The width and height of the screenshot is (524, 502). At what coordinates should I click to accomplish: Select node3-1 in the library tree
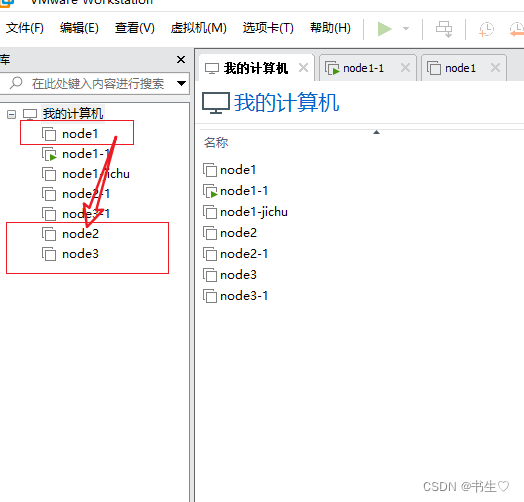tap(86, 214)
